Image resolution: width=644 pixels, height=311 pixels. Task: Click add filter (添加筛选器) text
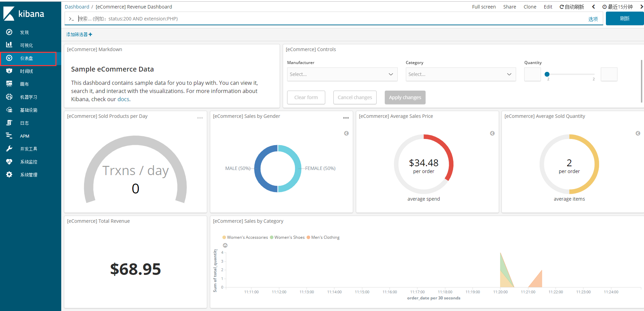77,34
